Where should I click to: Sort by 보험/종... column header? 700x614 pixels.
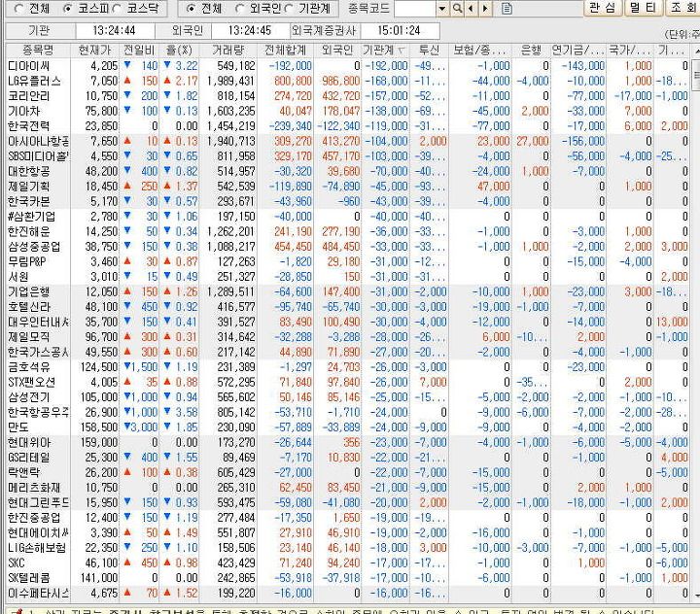pos(480,51)
